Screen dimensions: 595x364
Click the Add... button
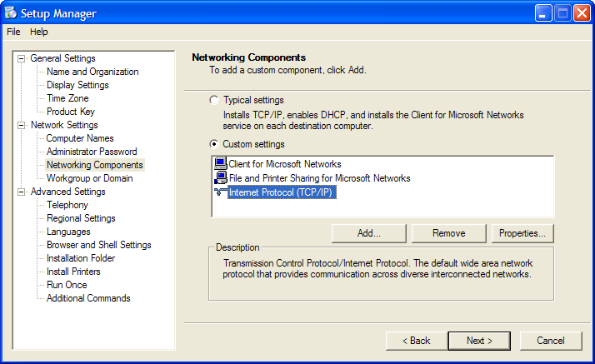click(x=369, y=233)
